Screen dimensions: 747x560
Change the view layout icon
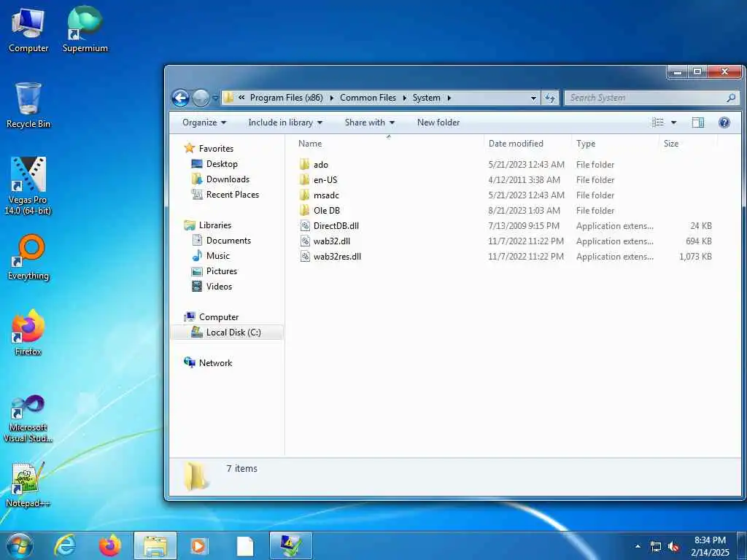pos(658,122)
